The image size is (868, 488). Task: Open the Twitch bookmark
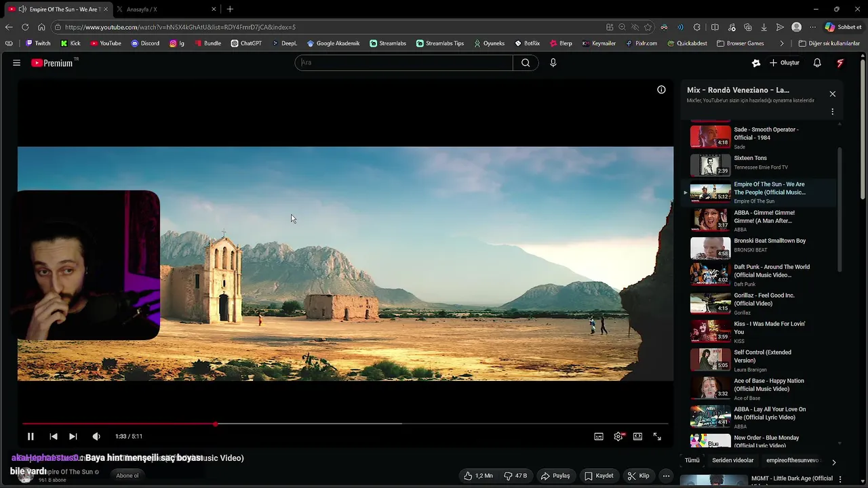[x=38, y=43]
